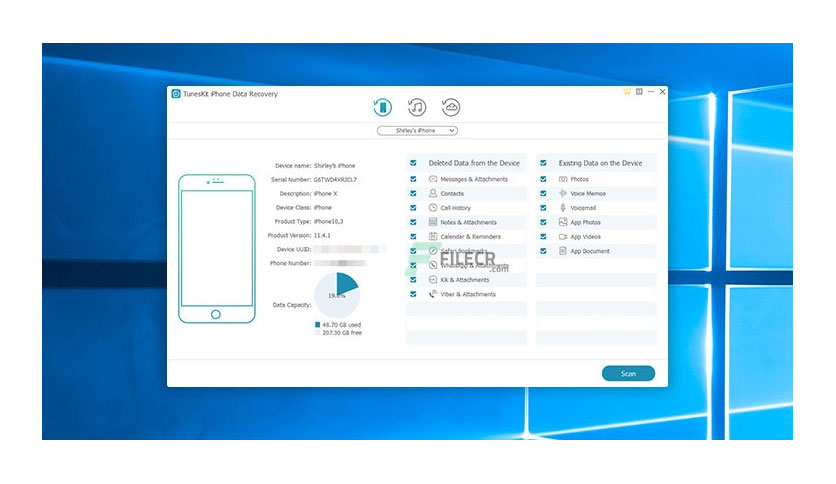
Task: Click the Description value iPhone X
Action: click(325, 193)
